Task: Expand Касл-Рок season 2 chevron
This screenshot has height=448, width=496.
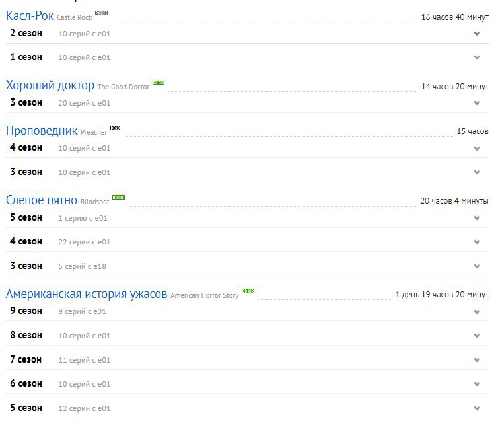Action: click(477, 34)
